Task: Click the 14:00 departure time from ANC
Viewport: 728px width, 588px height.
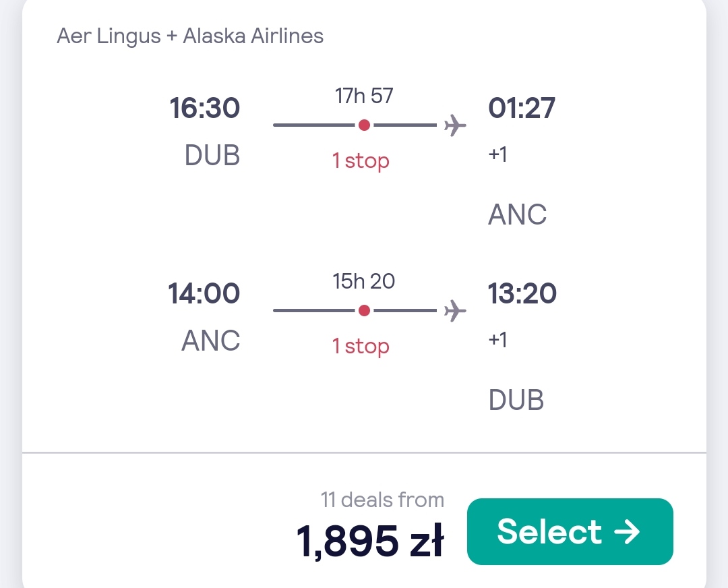Action: [x=204, y=293]
